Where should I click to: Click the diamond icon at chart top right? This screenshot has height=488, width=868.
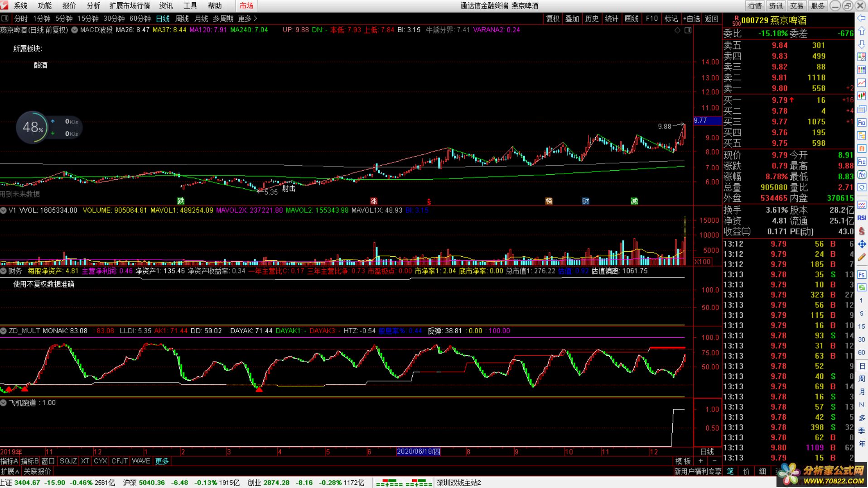677,30
